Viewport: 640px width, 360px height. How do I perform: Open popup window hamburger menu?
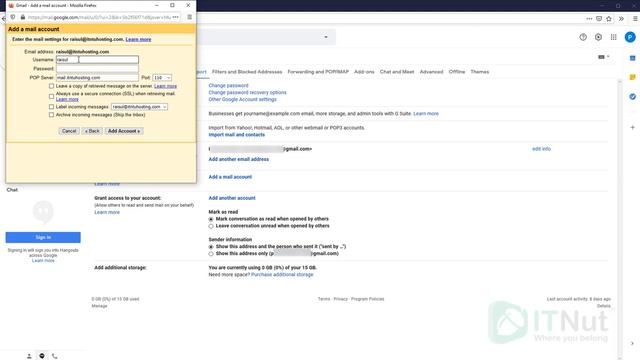pyautogui.click(x=189, y=17)
